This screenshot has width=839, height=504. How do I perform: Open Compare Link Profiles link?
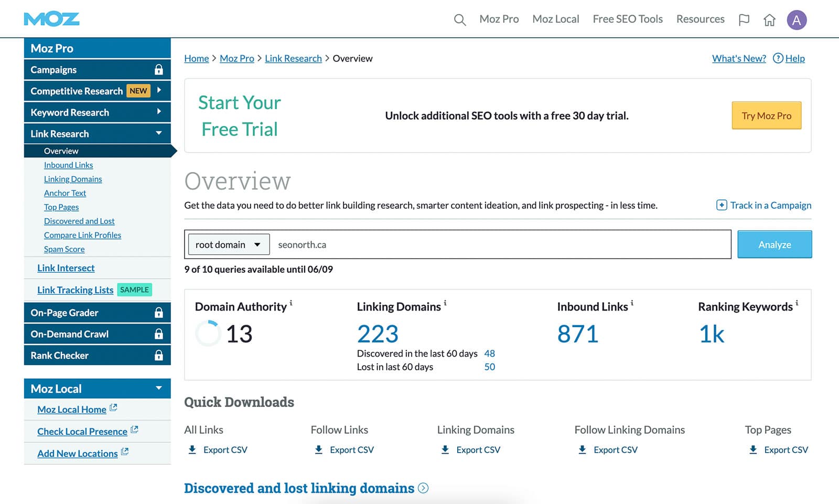coord(82,235)
